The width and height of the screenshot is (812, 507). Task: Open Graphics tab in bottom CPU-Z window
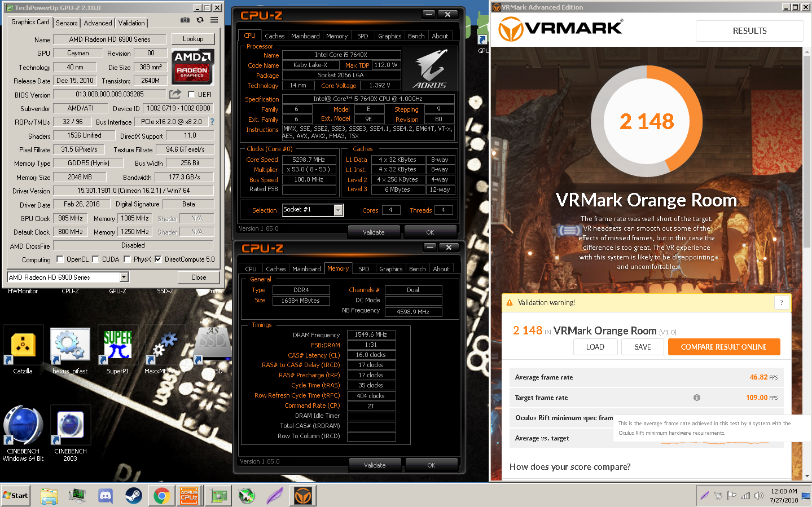click(391, 269)
